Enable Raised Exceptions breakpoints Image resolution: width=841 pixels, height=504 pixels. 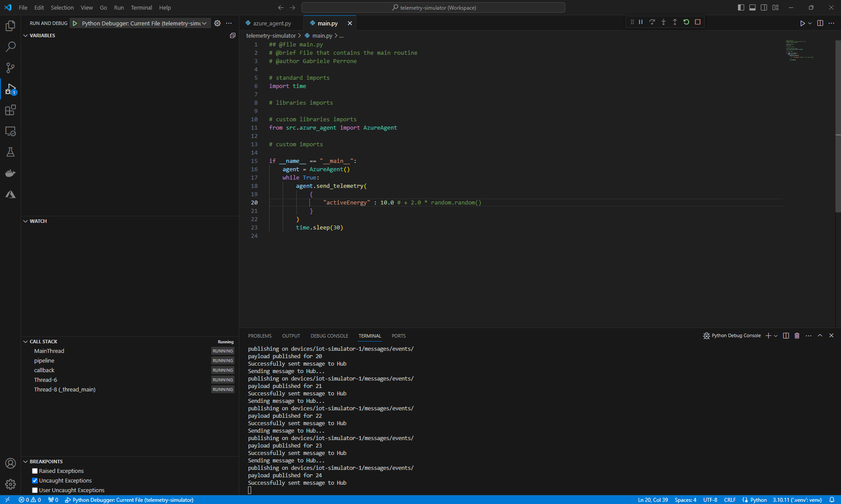(x=35, y=471)
